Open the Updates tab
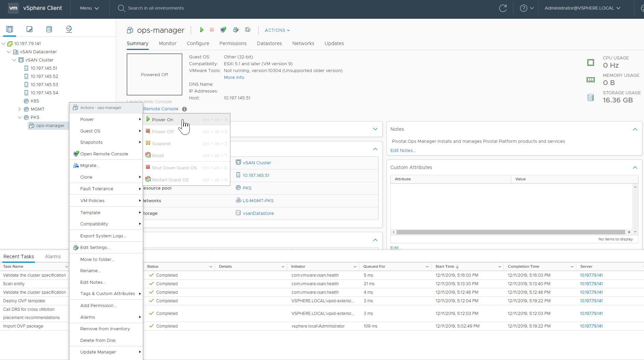644x360 pixels. tap(334, 43)
